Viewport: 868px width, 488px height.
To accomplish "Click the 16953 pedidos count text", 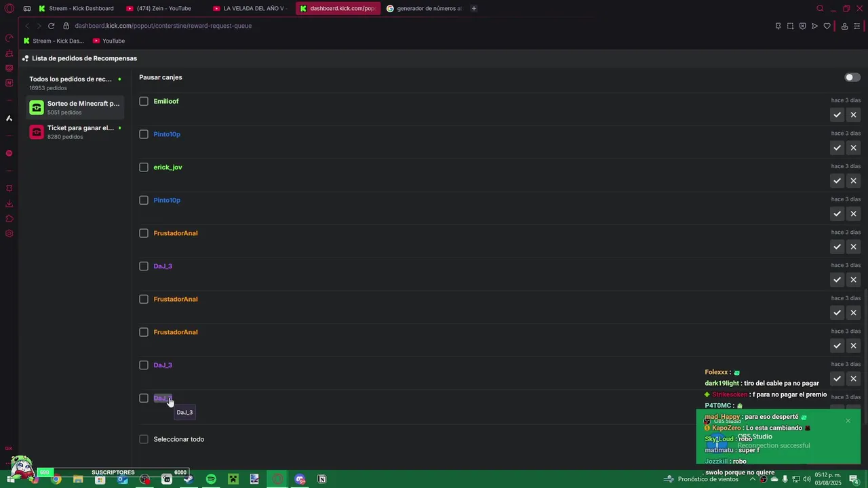I will click(48, 88).
